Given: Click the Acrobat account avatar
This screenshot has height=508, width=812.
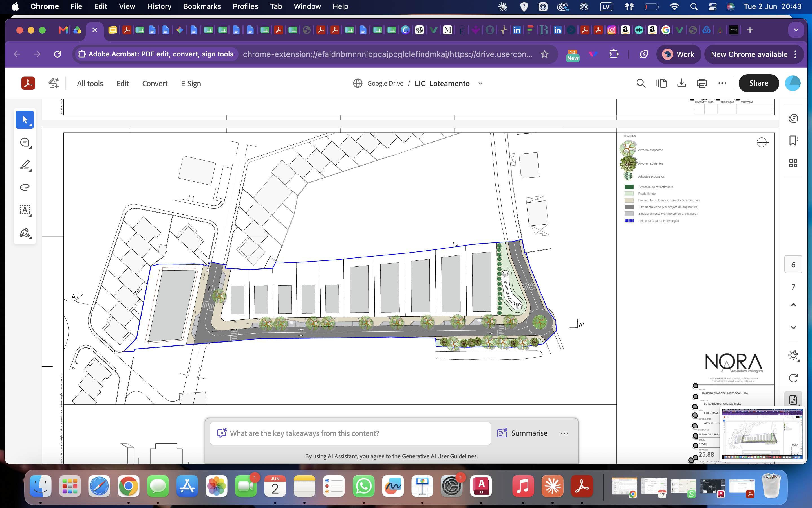Looking at the screenshot, I should pos(793,83).
